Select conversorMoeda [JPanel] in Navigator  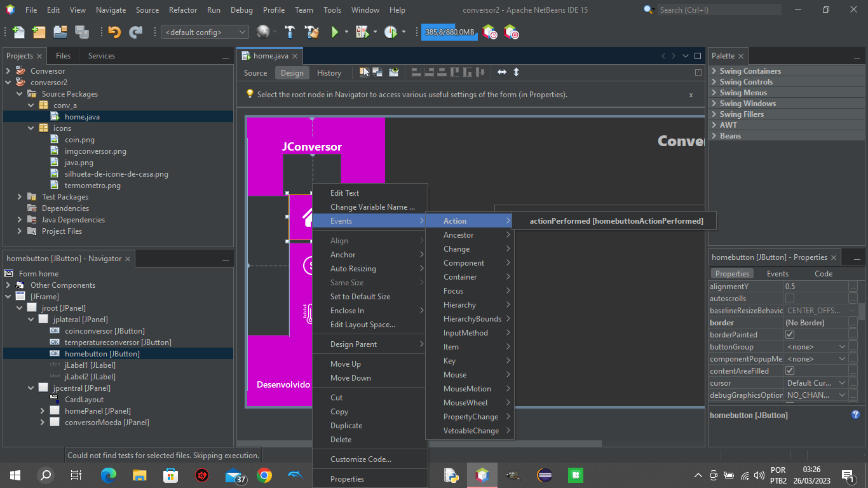(x=107, y=423)
